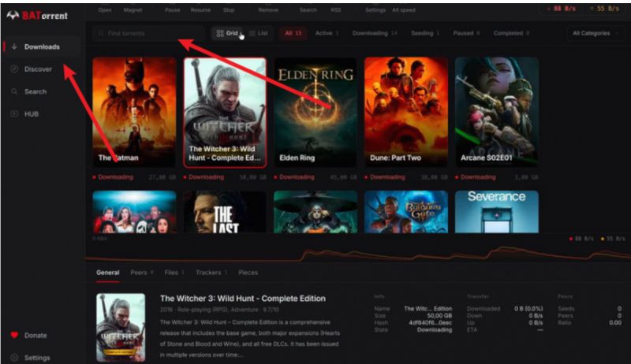
Task: Click the Witcher 3 description text
Action: pos(249,338)
